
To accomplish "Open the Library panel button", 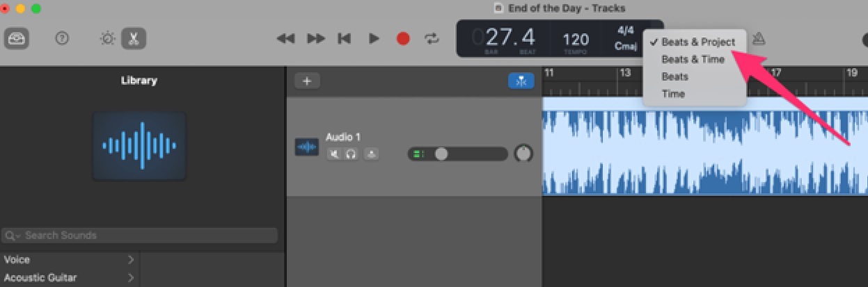I will [17, 38].
